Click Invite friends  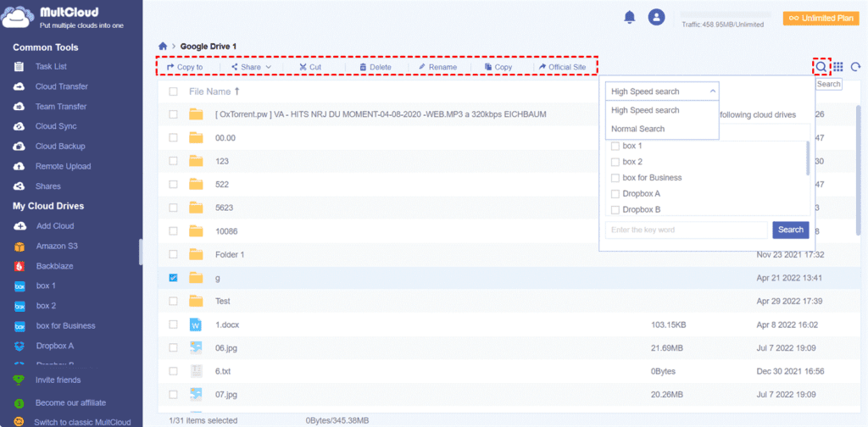coord(58,380)
